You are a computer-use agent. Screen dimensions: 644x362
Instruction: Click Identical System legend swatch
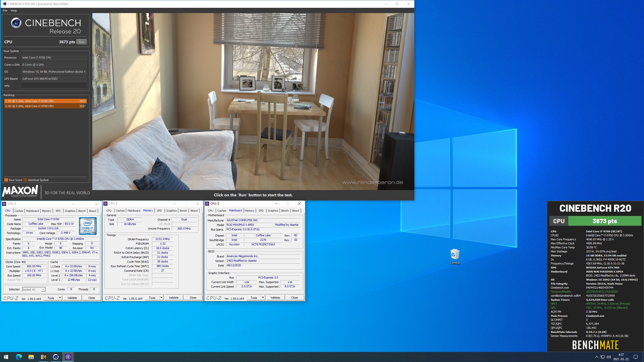(x=25, y=180)
